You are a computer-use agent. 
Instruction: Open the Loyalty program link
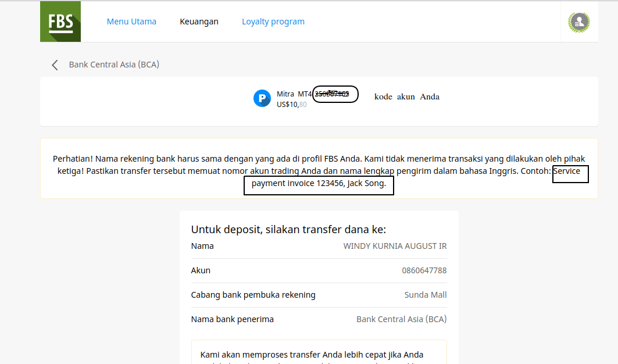point(273,22)
